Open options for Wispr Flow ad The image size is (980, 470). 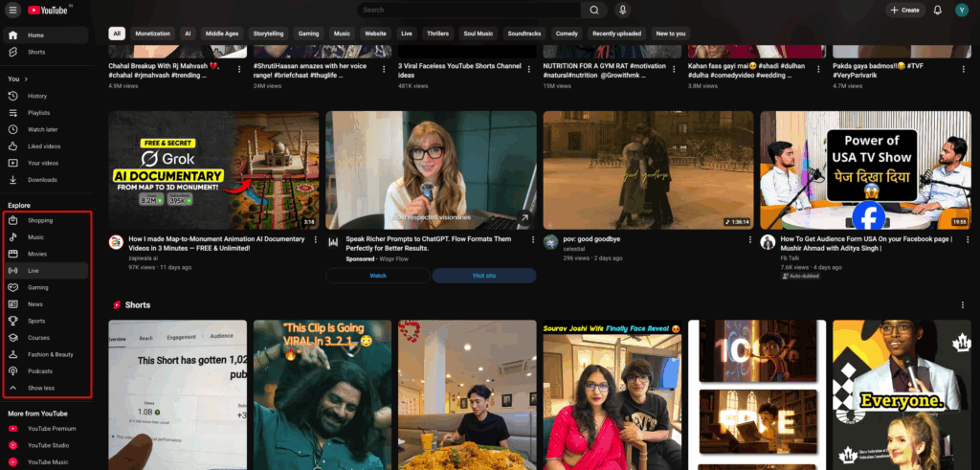pyautogui.click(x=532, y=240)
